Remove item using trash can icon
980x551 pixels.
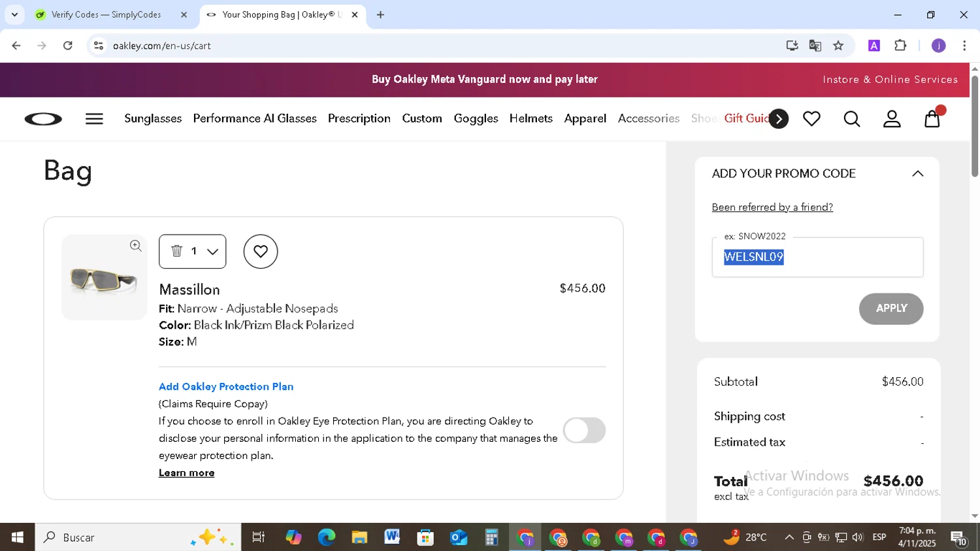click(x=176, y=251)
